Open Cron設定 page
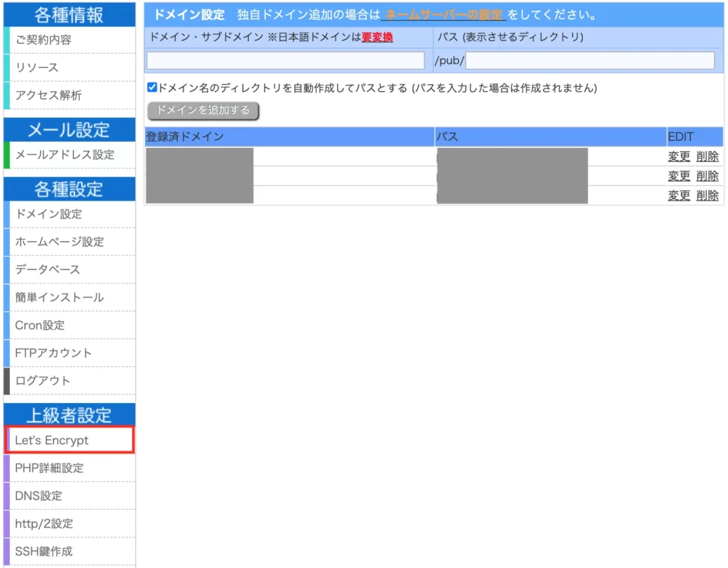Screen dimensions: 728x568 click(40, 325)
